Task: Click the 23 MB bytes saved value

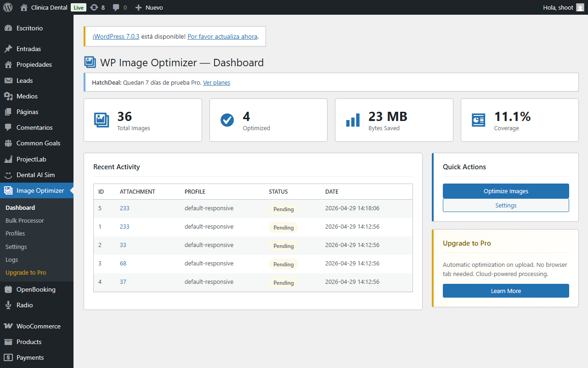Action: [x=388, y=116]
